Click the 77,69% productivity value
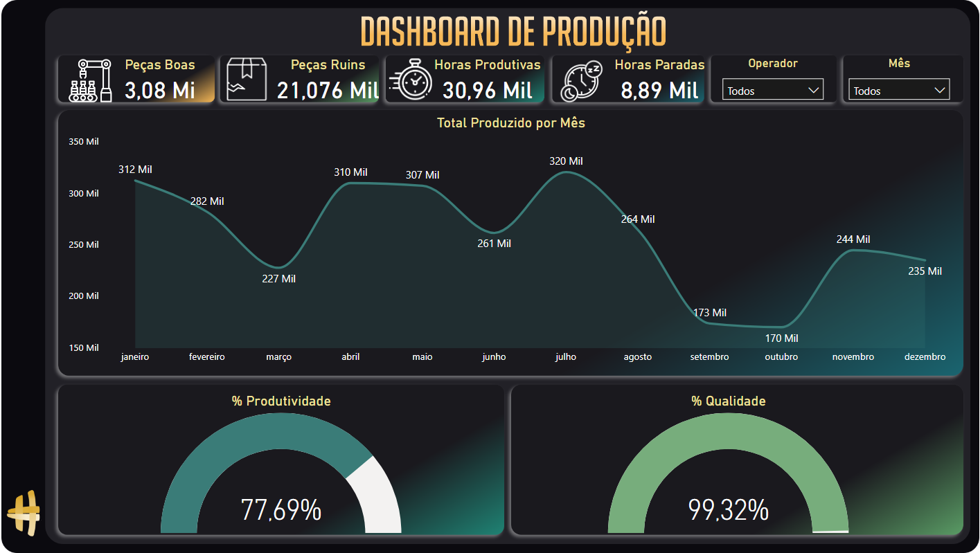The image size is (980, 553). click(281, 510)
